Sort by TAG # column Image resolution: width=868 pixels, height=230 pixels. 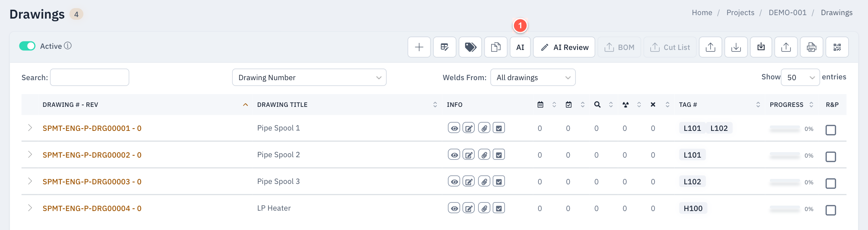719,105
